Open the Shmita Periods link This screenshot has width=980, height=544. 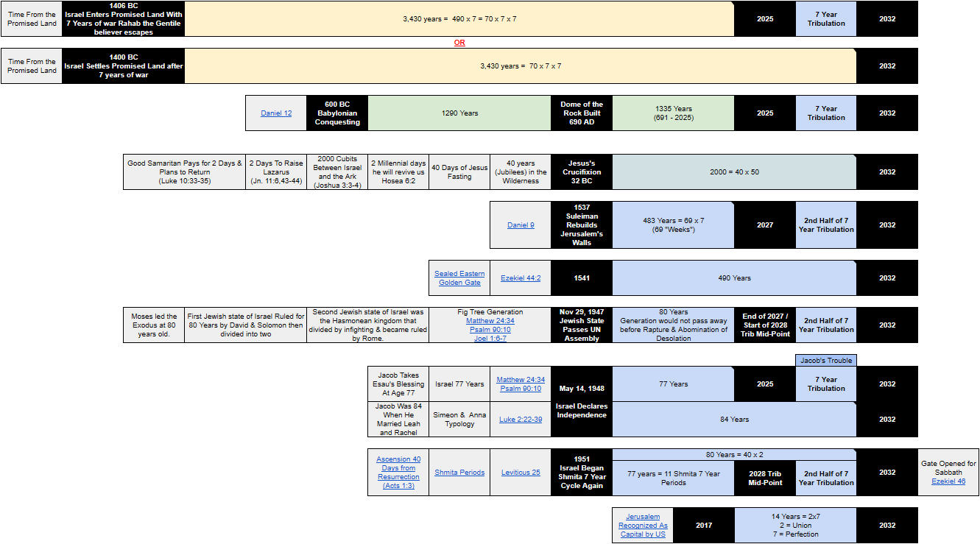(x=459, y=473)
